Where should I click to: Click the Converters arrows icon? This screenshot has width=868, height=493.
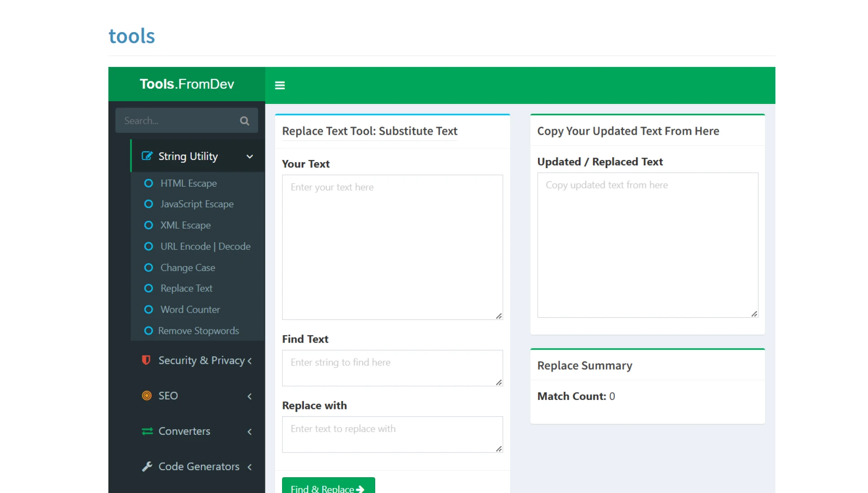[x=146, y=431]
